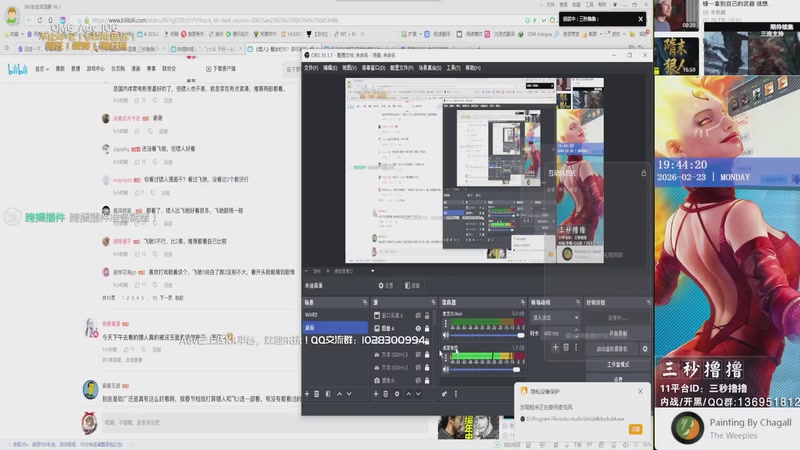
Task: Toggle visibility of 窗口采集 6 source
Action: coord(418,316)
